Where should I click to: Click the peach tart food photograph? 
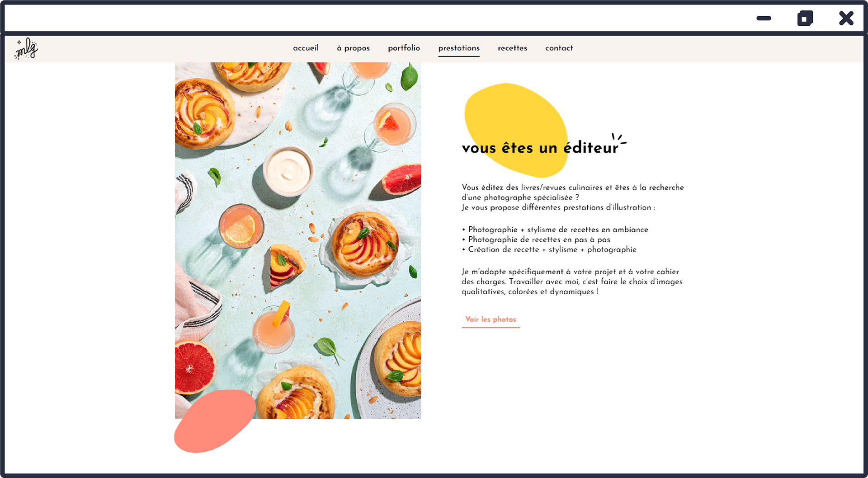coord(298,240)
